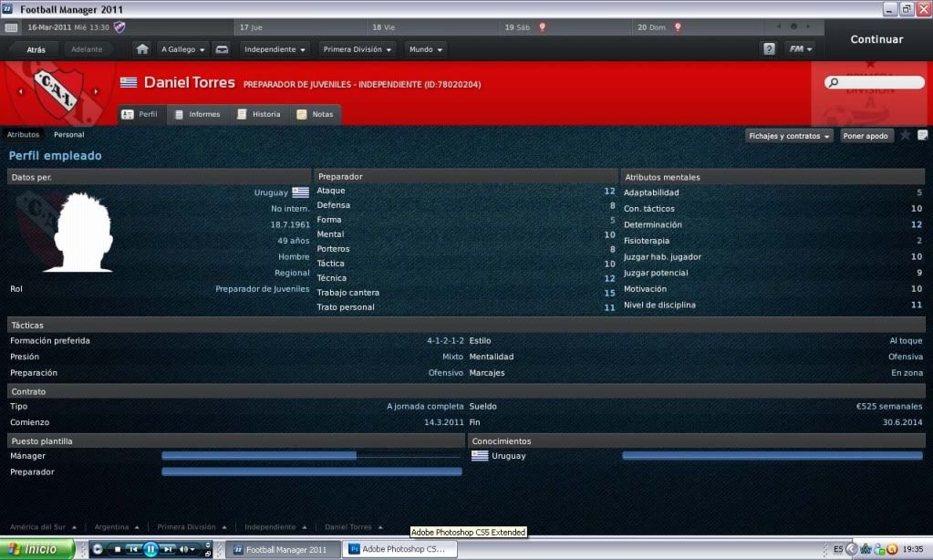
Task: Skip to previous track in taskbar player
Action: [133, 549]
